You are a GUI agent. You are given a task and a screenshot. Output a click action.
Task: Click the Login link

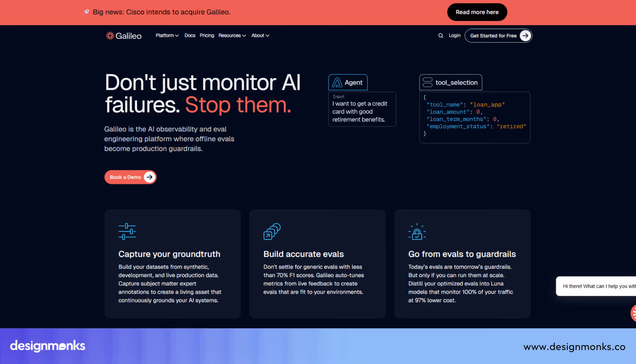click(x=454, y=36)
